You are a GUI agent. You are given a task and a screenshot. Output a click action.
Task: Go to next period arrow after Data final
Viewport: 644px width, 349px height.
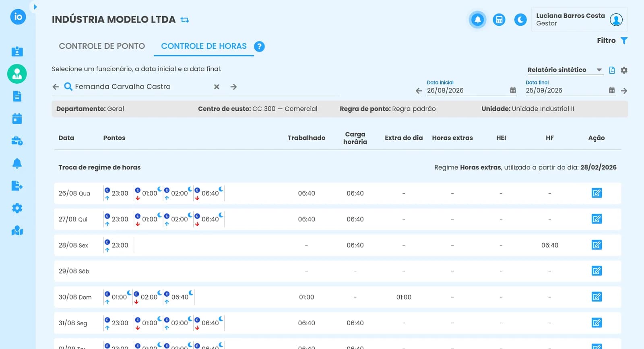point(624,91)
